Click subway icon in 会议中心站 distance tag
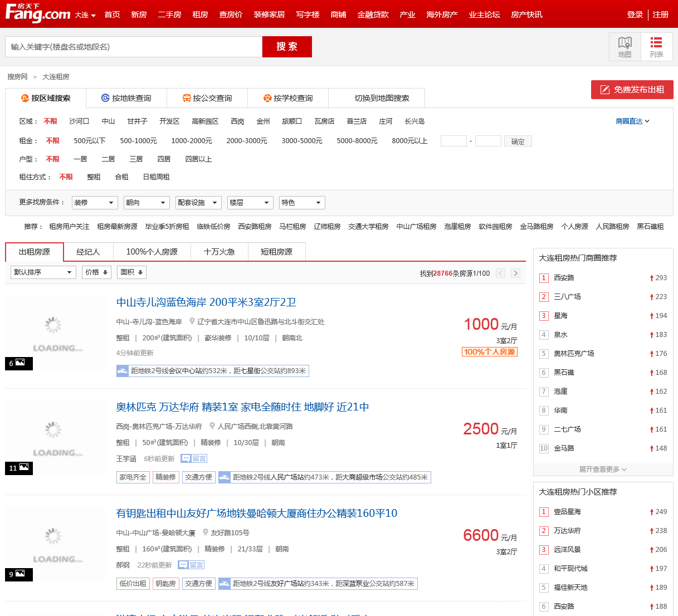Screen dimensions: 678x616 pyautogui.click(x=123, y=371)
